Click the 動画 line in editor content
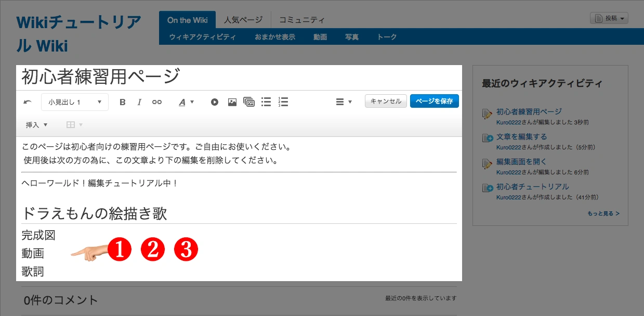 click(33, 254)
